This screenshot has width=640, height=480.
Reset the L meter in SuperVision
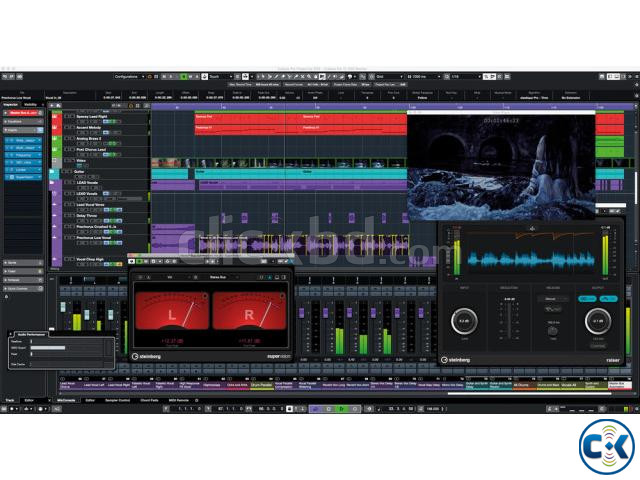205,296
